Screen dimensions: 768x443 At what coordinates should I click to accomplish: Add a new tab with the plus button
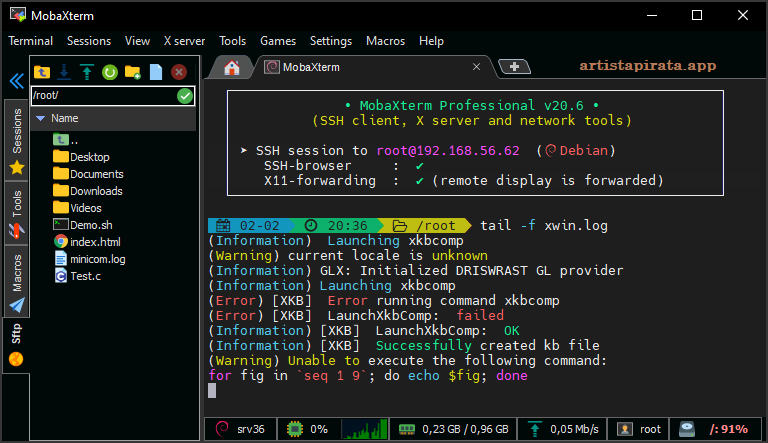(514, 67)
